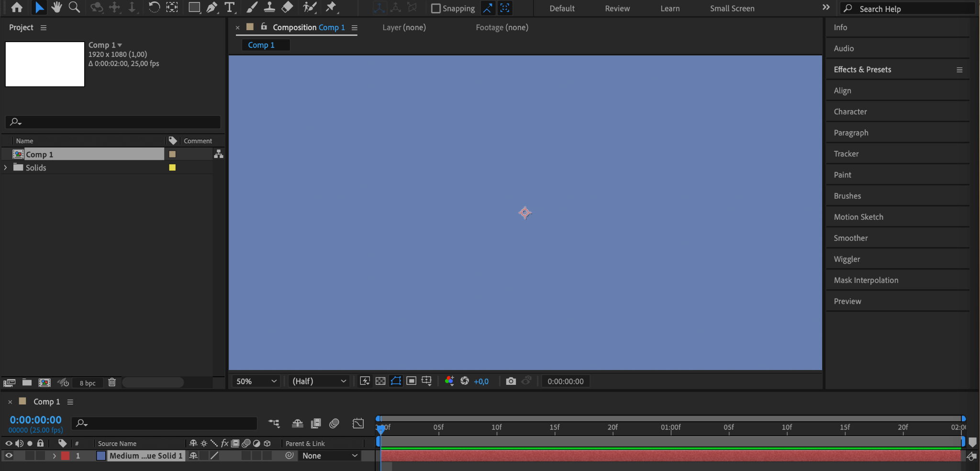The height and width of the screenshot is (471, 980).
Task: Switch to the Default workspace
Action: (562, 8)
